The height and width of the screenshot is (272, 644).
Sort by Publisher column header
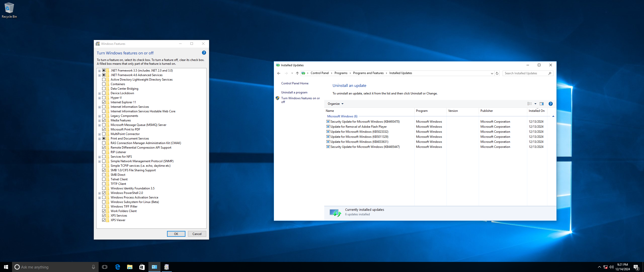pos(503,111)
